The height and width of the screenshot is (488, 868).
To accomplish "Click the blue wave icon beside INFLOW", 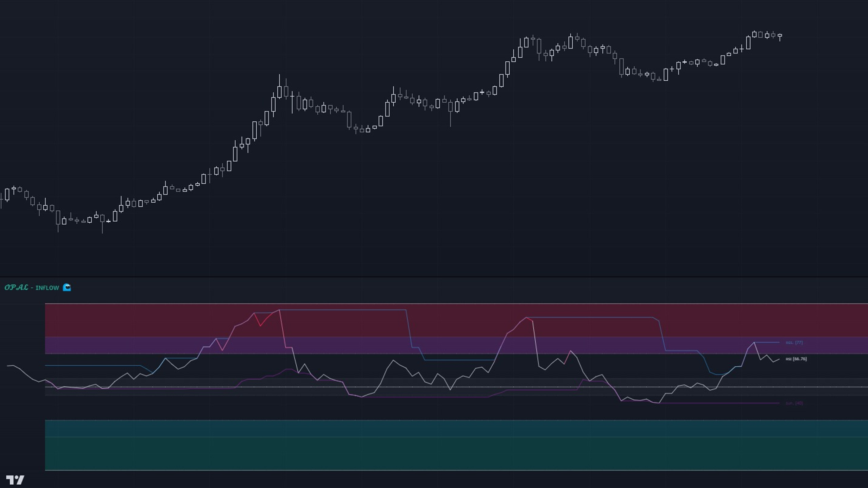I will click(67, 287).
